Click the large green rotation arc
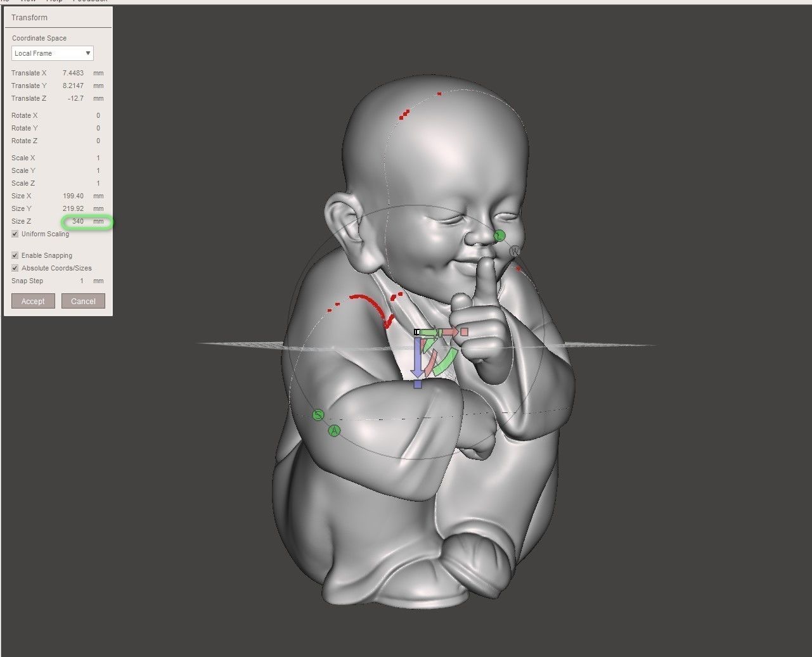Viewport: 812px width, 657px height. 446,361
